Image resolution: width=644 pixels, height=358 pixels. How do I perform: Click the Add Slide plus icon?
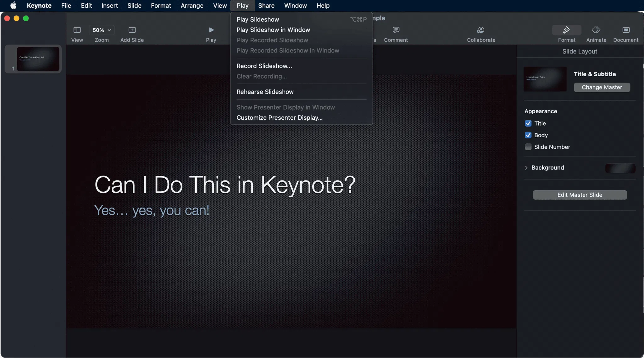point(132,30)
